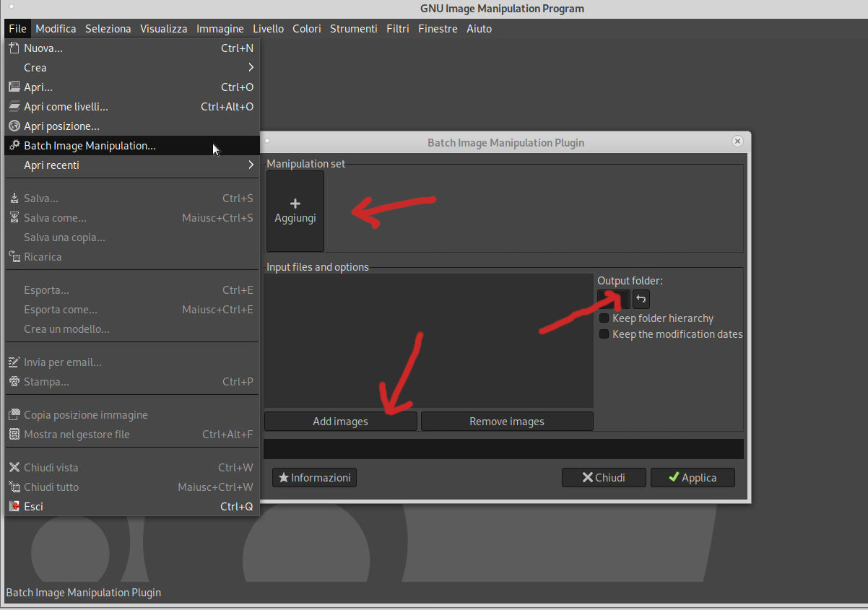The width and height of the screenshot is (868, 610).
Task: Open the Finestre menu
Action: [438, 29]
